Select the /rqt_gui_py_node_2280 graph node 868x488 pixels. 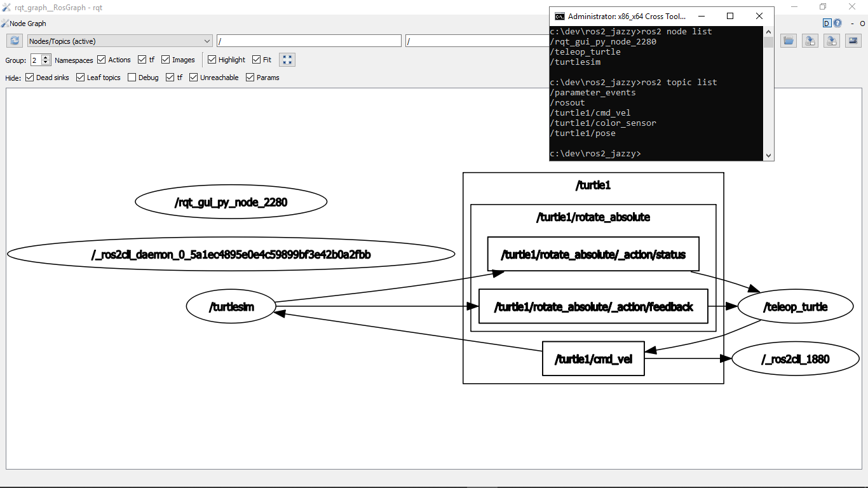[x=231, y=202]
